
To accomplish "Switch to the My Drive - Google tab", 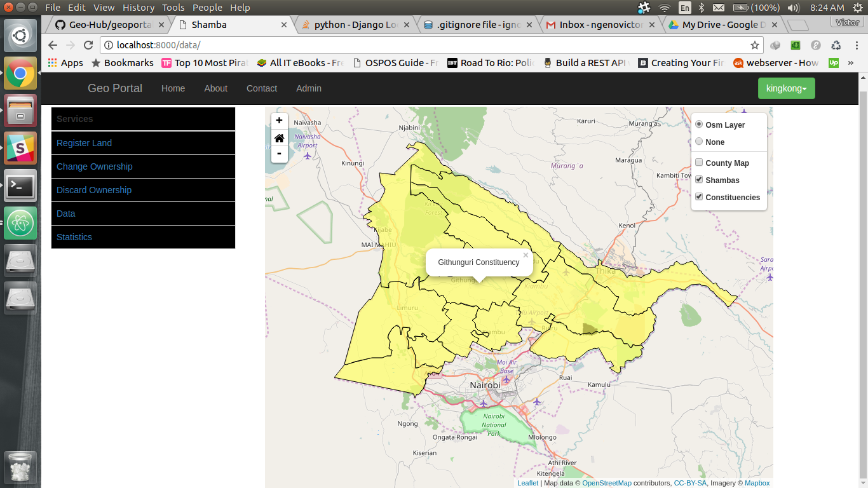I will click(722, 25).
